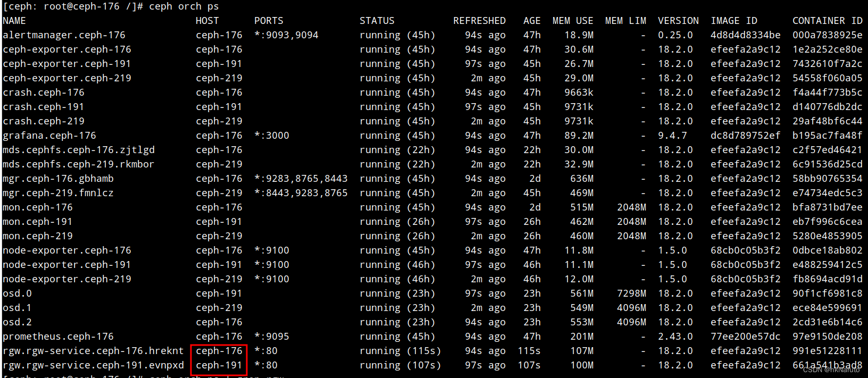This screenshot has height=378, width=868.
Task: Click crash.ceph-176 service name
Action: point(44,93)
